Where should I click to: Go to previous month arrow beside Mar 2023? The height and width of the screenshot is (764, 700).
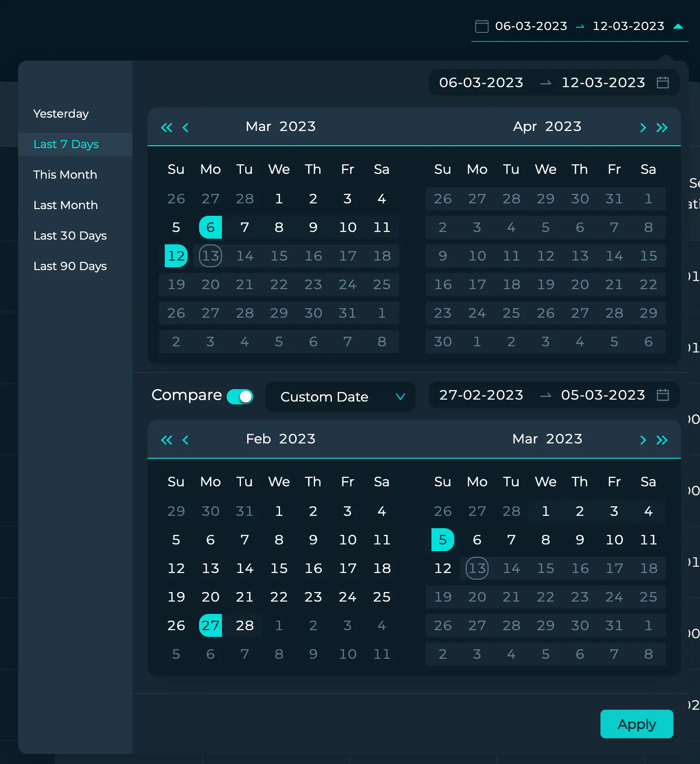[186, 128]
